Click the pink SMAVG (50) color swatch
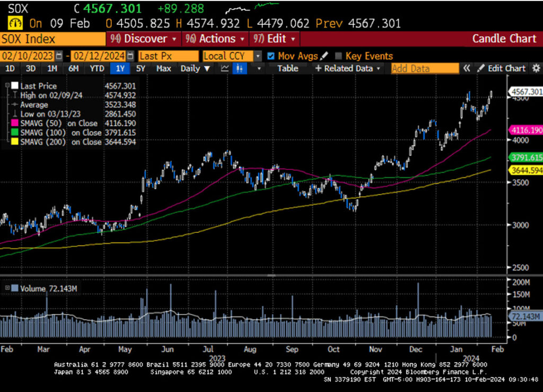Image resolution: width=543 pixels, height=392 pixels. click(14, 124)
